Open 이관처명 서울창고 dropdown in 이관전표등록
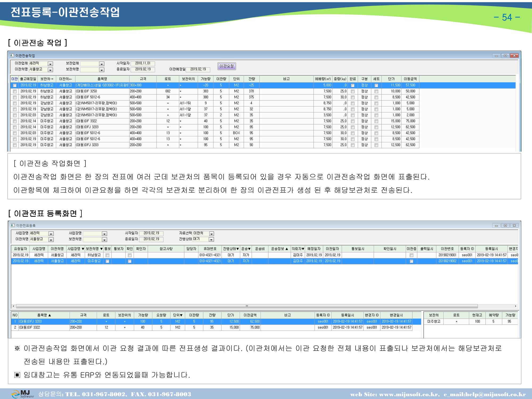 (51, 240)
